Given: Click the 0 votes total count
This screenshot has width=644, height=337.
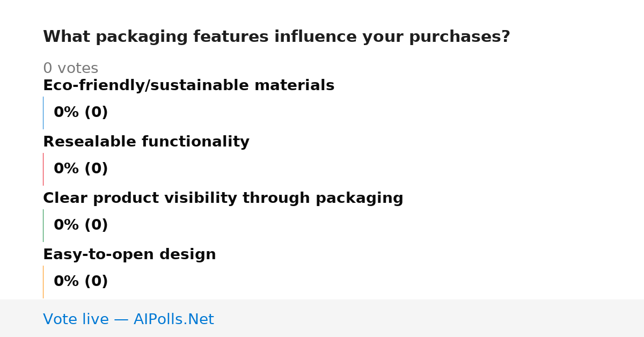Looking at the screenshot, I should tap(70, 68).
